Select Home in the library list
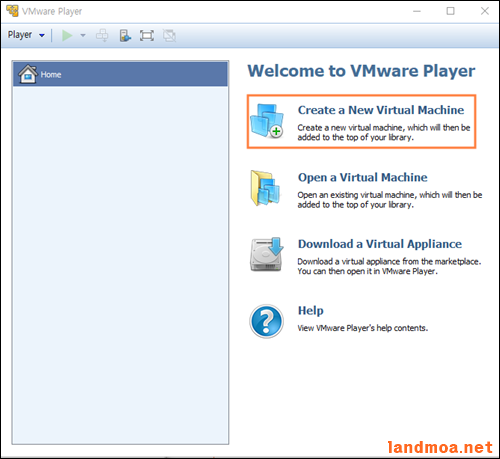Image resolution: width=500 pixels, height=459 pixels. (120, 74)
